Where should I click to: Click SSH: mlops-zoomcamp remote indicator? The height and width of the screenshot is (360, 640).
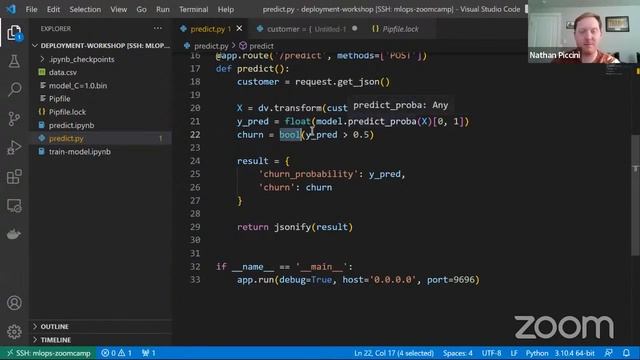pyautogui.click(x=49, y=353)
